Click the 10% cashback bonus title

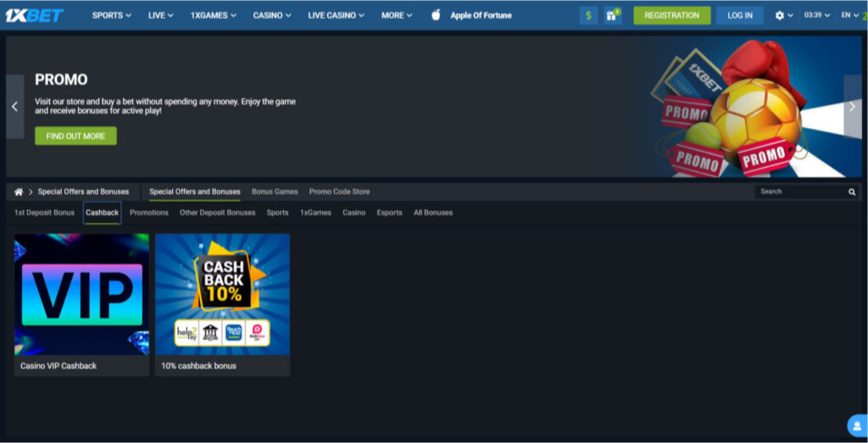click(198, 366)
